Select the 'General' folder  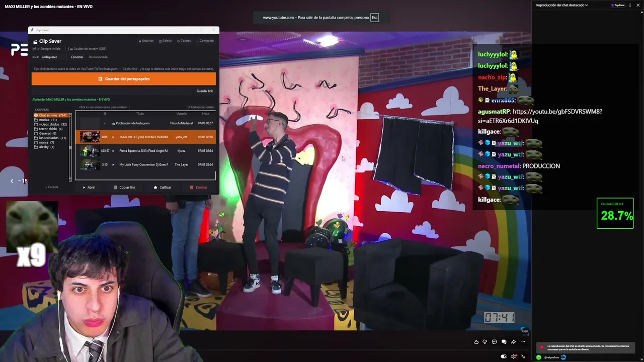coord(45,133)
